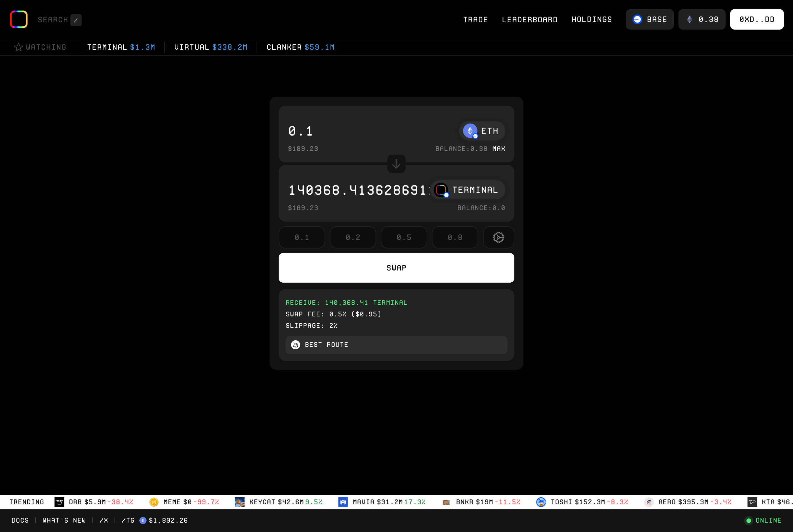The image size is (793, 532).
Task: Click the KEYCAT icon in trending
Action: click(240, 502)
